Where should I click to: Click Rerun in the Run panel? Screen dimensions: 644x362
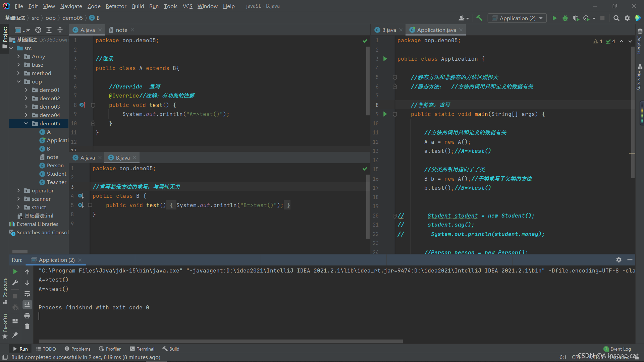[x=15, y=271]
